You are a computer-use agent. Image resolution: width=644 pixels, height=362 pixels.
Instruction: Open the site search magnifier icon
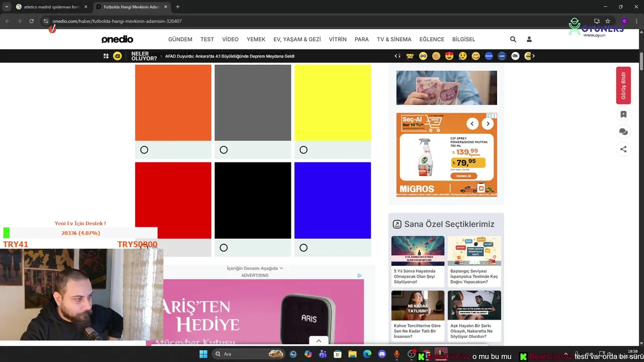(x=513, y=39)
